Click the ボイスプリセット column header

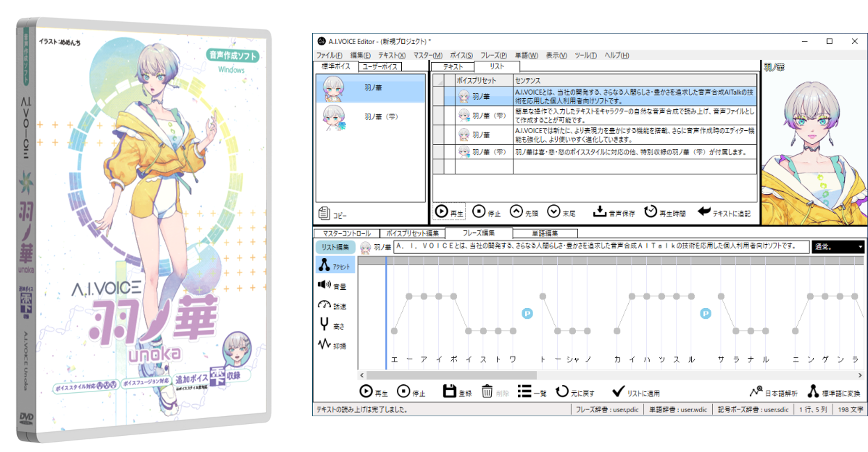[x=484, y=80]
